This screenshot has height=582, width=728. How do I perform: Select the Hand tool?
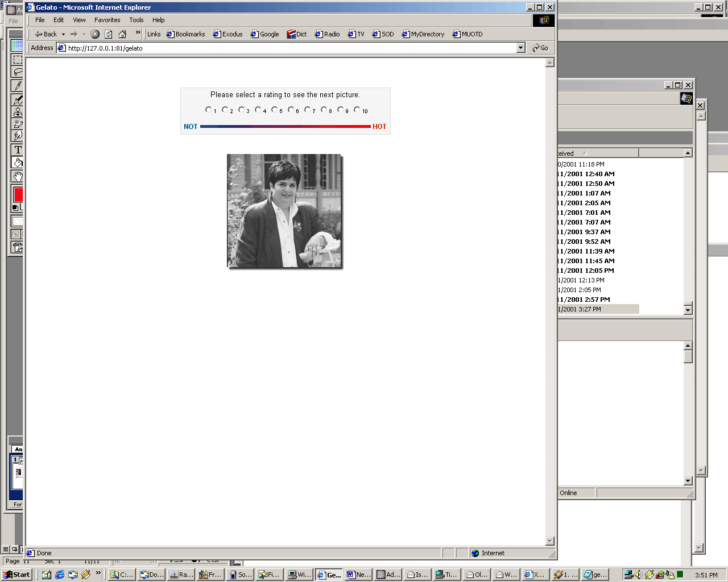(18, 176)
